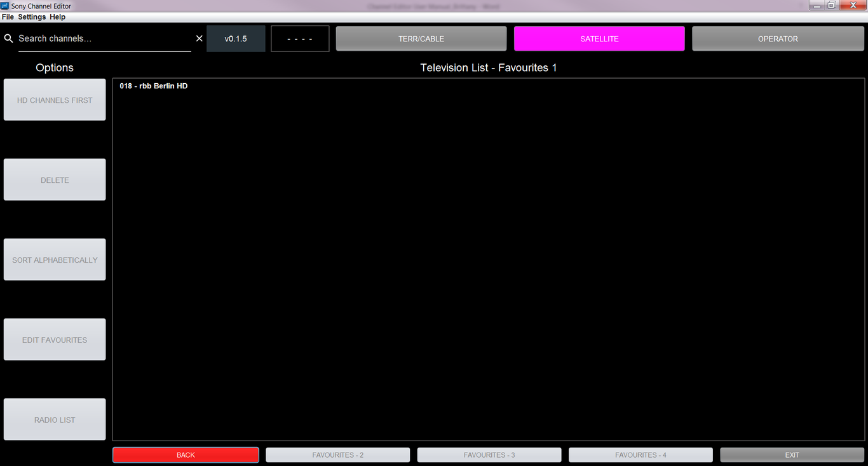The image size is (868, 466).
Task: Click the Sony Channel Editor app icon
Action: (x=5, y=6)
